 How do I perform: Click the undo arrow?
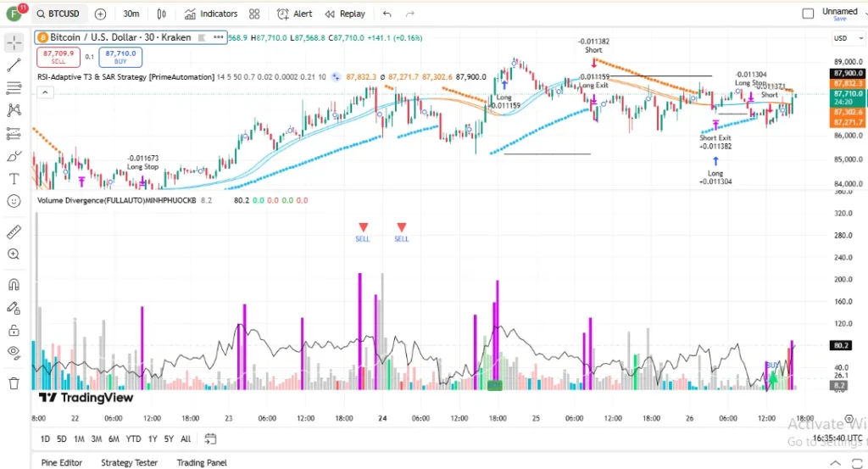tap(387, 14)
